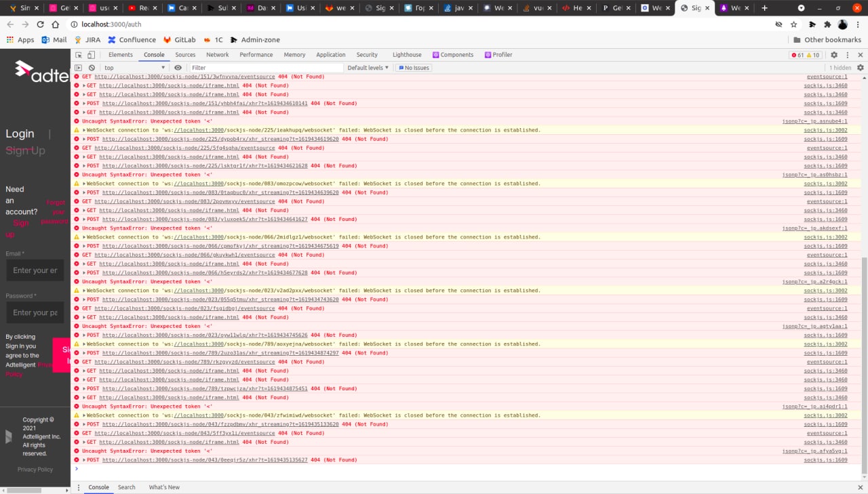Open the Vue Components tab

click(x=453, y=55)
